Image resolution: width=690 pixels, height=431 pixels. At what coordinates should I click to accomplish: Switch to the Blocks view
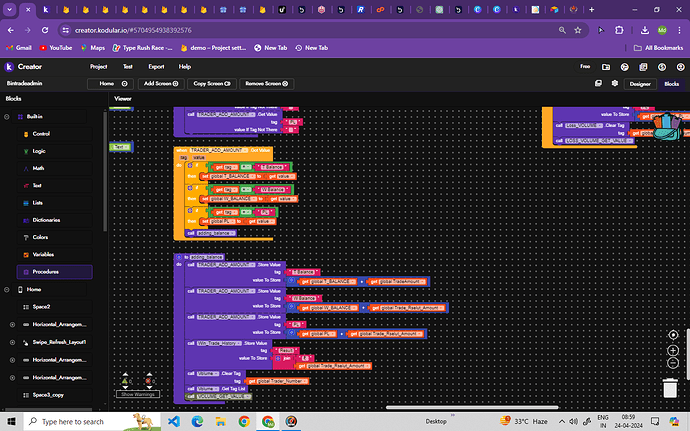(x=669, y=84)
